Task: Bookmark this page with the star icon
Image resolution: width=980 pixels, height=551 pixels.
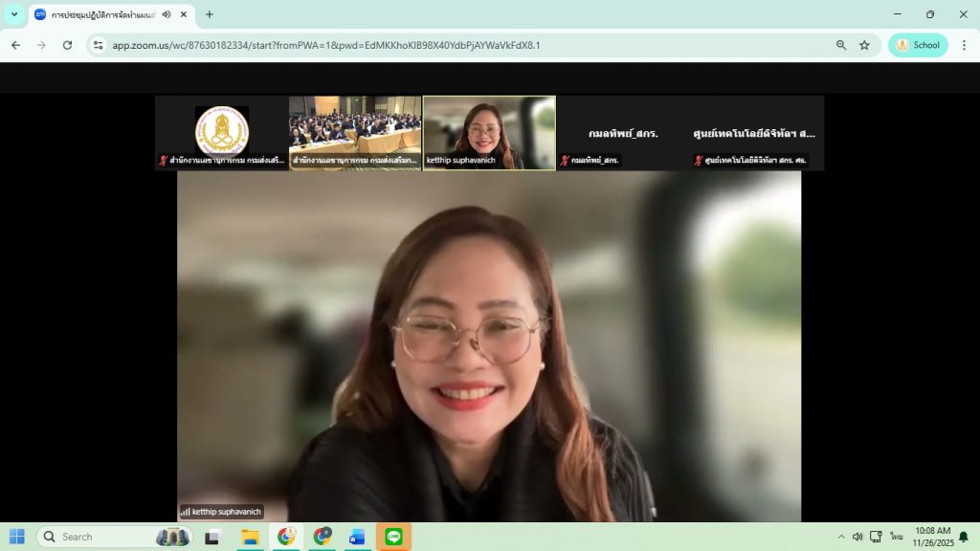Action: [x=864, y=45]
